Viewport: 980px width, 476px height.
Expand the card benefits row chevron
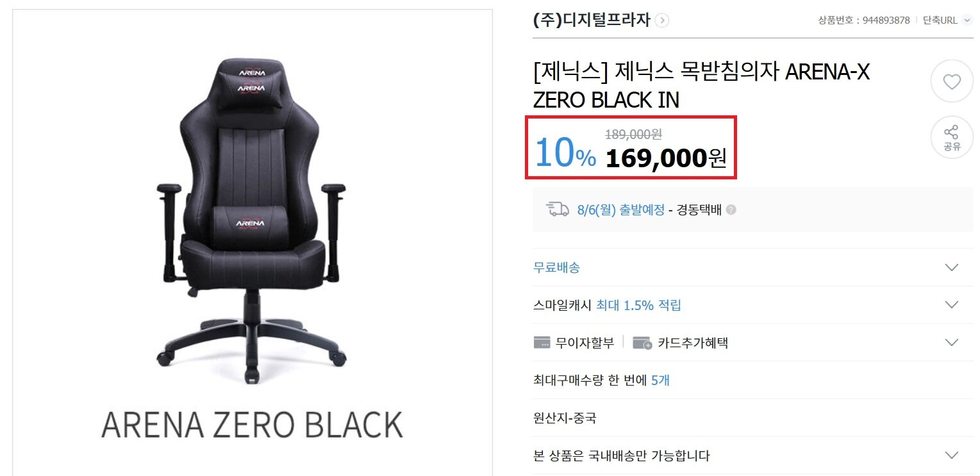[952, 342]
